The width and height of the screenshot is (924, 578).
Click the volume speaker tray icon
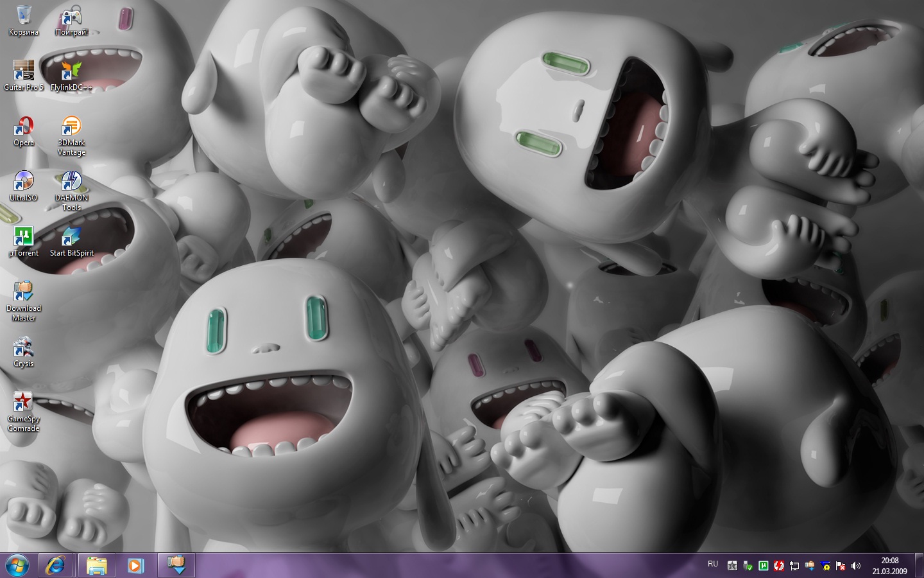(855, 566)
